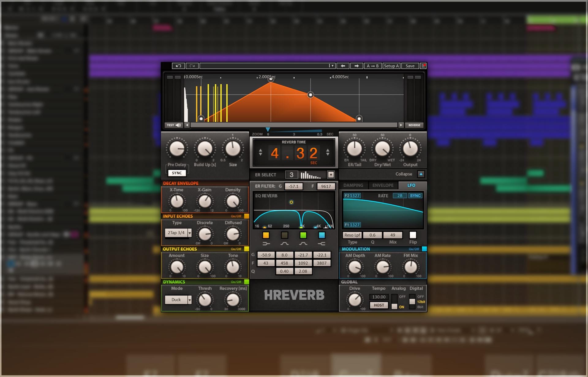Click the graph right scroll arrow
Screen dimensions: 588x377
[x=401, y=125]
